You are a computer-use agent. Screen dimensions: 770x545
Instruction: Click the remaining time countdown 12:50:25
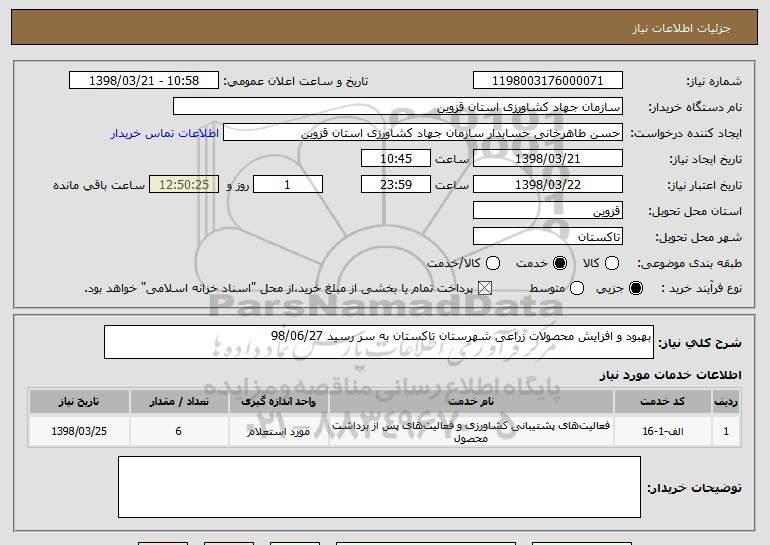point(184,185)
